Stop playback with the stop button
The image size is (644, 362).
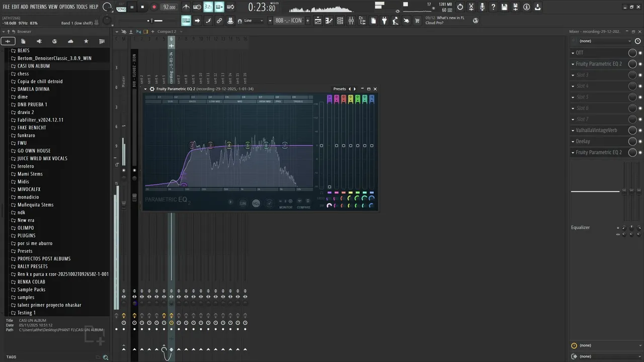(x=142, y=7)
